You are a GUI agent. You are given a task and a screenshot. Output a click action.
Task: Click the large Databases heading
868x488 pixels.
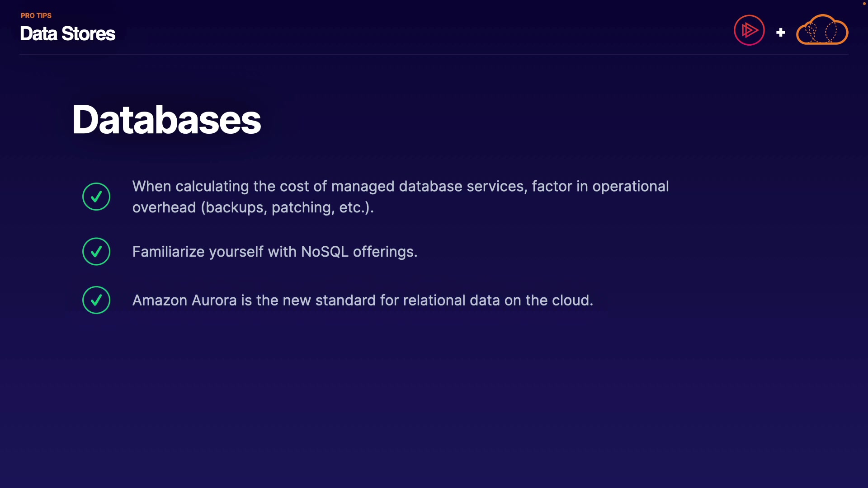click(x=166, y=120)
